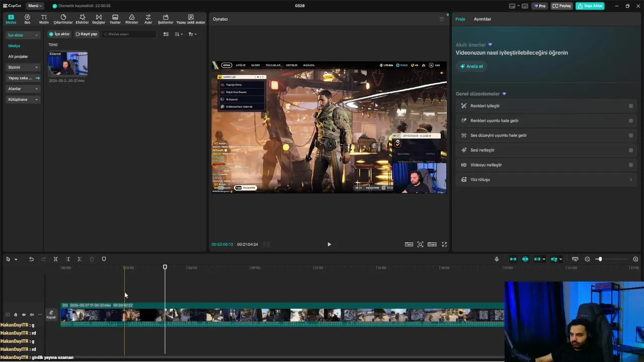Select Alt projeler in the sidebar
Viewport: 644px width, 362px height.
point(18,56)
